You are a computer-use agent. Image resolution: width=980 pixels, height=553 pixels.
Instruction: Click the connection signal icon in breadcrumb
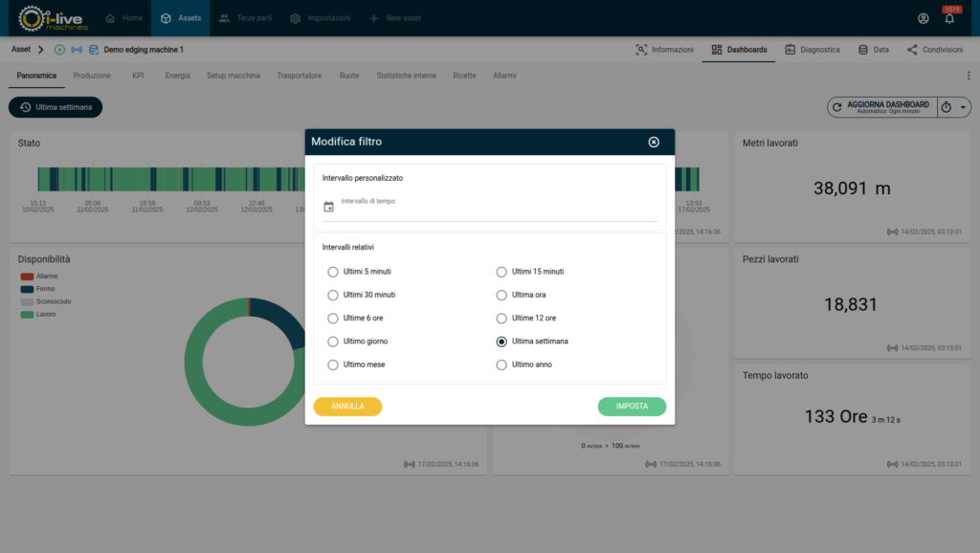coord(77,50)
